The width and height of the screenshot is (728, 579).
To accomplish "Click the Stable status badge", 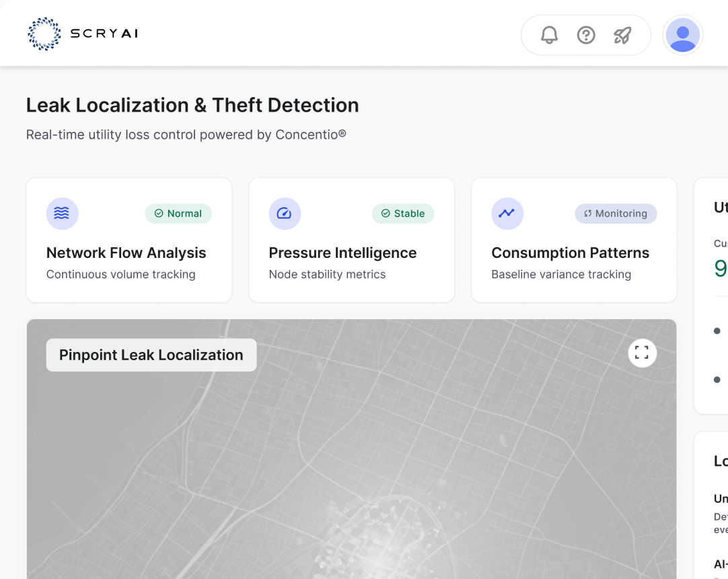I will click(x=403, y=213).
